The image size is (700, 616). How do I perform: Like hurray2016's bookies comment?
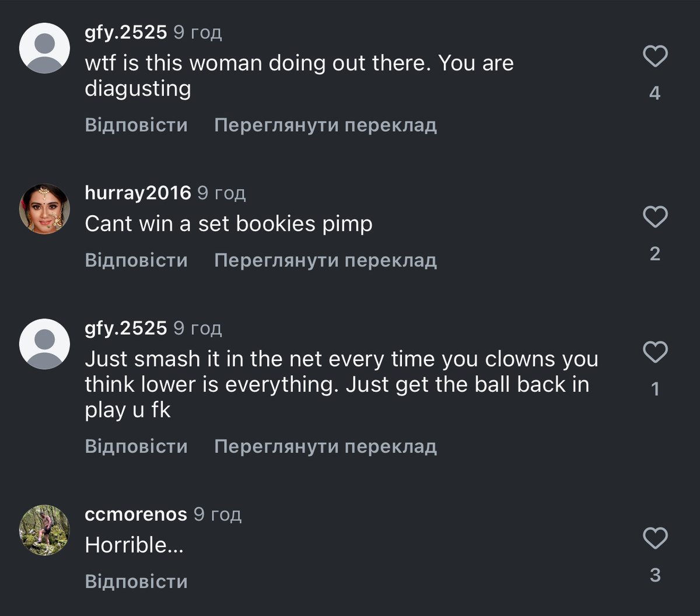pyautogui.click(x=654, y=217)
